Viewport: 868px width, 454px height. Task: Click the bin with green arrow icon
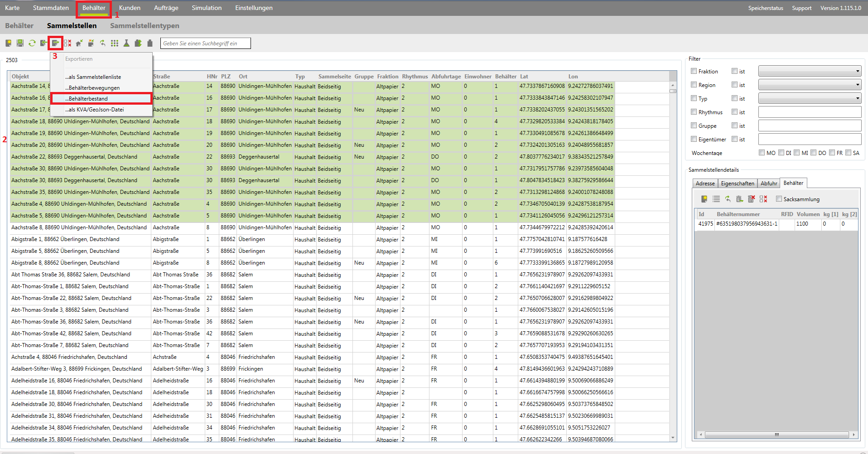tap(739, 199)
